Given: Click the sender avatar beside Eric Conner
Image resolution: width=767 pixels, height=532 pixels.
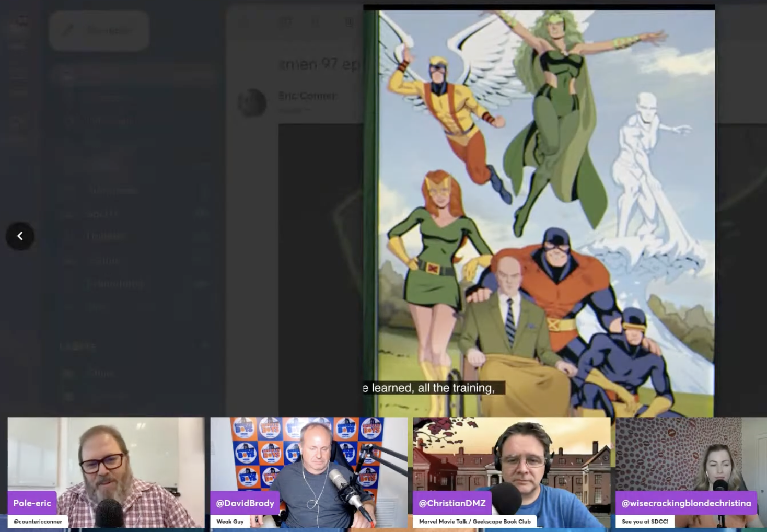Looking at the screenshot, I should (252, 102).
